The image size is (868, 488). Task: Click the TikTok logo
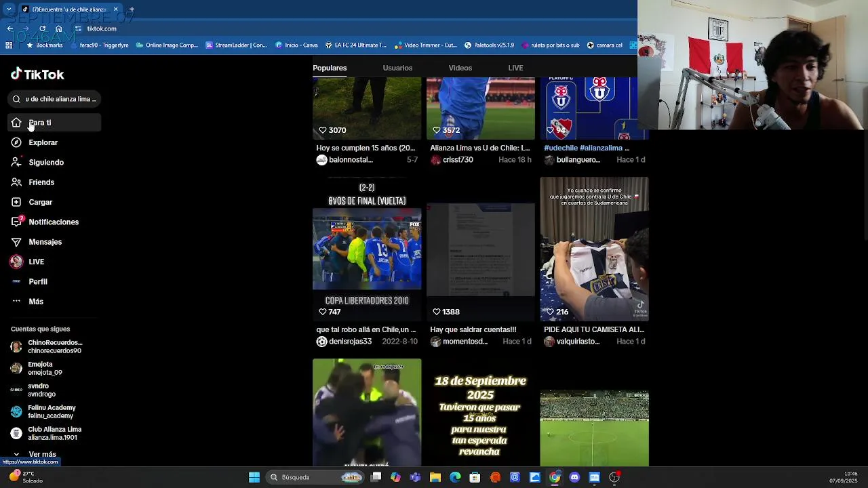click(x=37, y=75)
